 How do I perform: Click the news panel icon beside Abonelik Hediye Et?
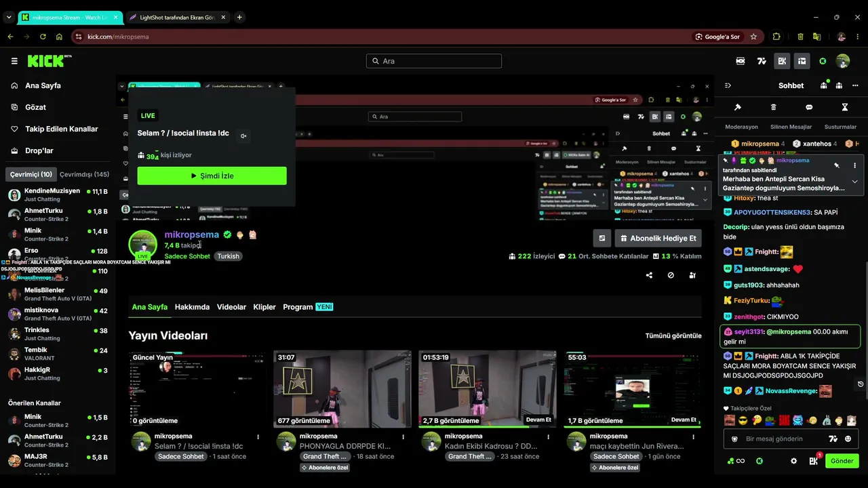point(601,239)
